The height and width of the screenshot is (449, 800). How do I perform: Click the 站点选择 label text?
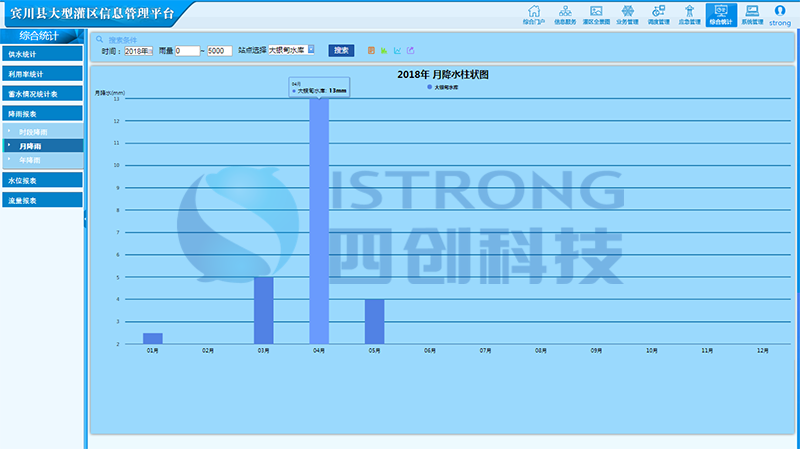point(252,50)
